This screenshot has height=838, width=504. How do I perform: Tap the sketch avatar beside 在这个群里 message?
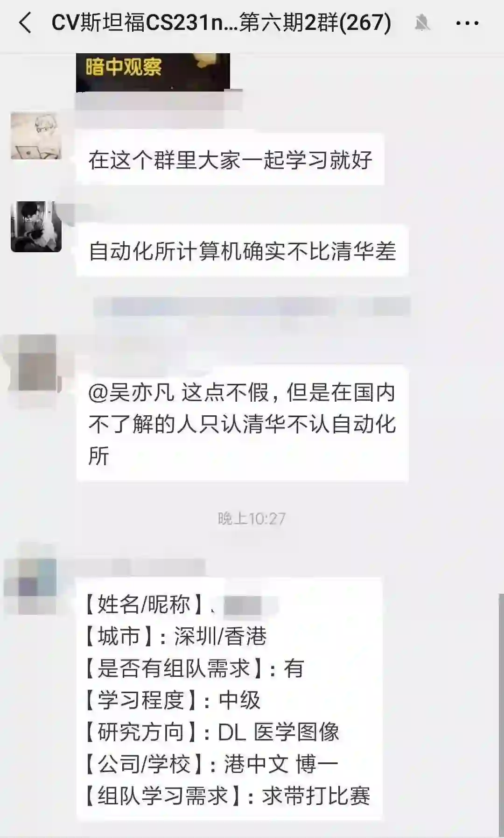36,135
